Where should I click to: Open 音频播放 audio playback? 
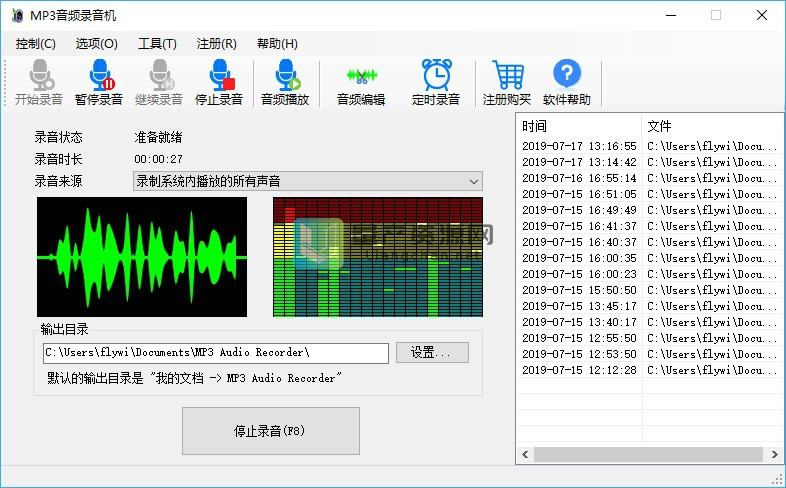coord(285,82)
